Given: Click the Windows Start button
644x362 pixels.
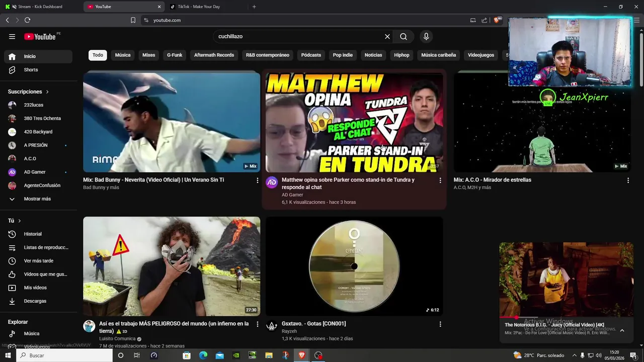Looking at the screenshot, I should (8, 355).
